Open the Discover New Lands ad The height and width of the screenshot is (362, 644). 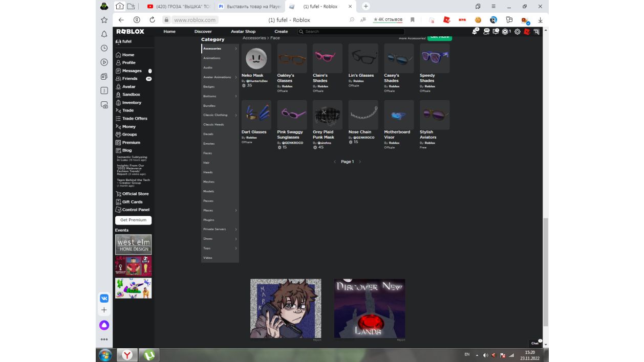pos(370,308)
